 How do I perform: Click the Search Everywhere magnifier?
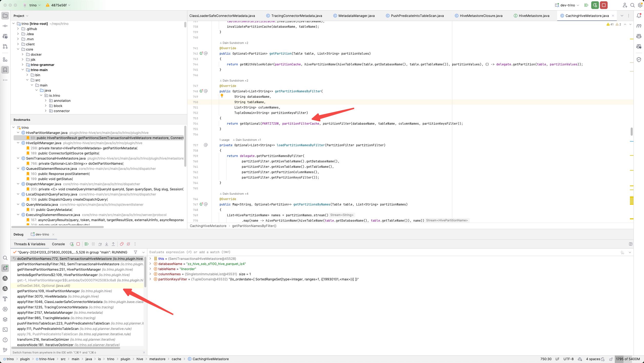point(632,5)
